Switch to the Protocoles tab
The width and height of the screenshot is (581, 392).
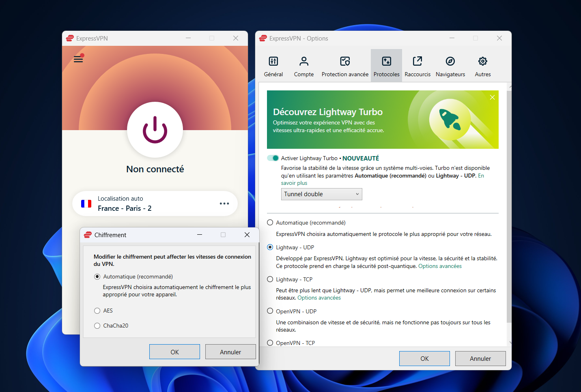pyautogui.click(x=386, y=66)
